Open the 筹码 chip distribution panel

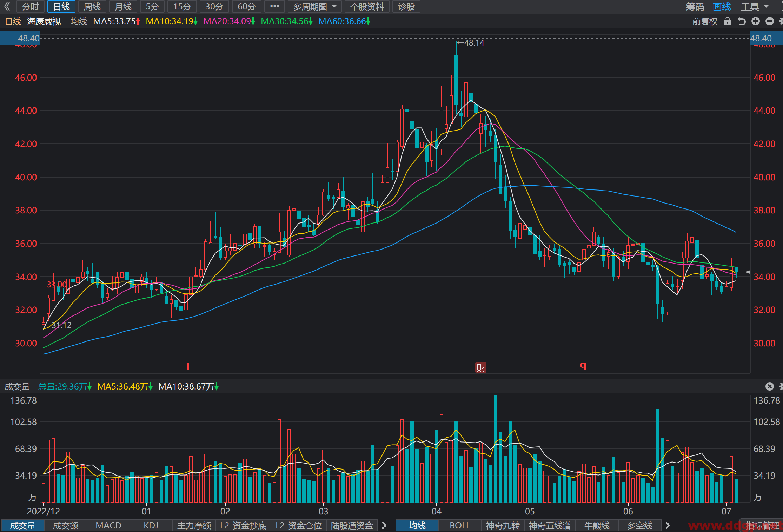tap(695, 6)
